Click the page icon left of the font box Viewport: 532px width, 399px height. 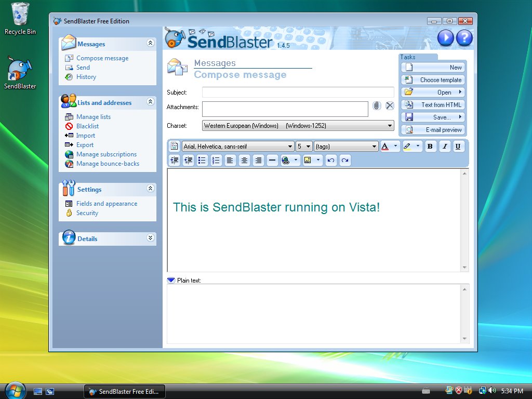175,146
